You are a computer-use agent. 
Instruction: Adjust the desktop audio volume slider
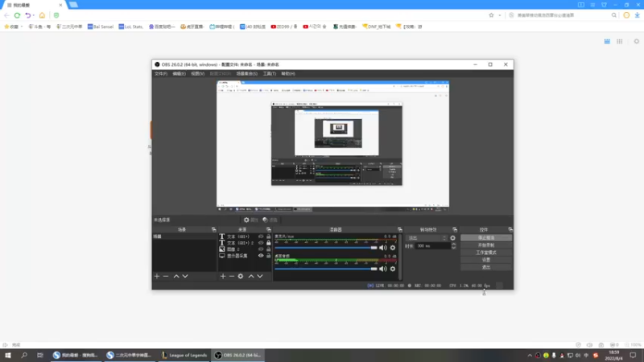326,269
